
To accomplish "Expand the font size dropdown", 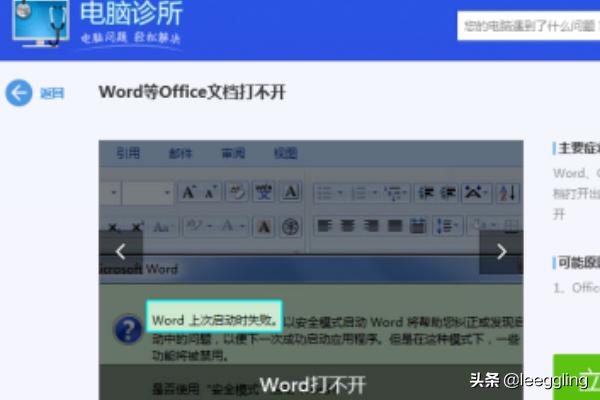I will pyautogui.click(x=167, y=192).
